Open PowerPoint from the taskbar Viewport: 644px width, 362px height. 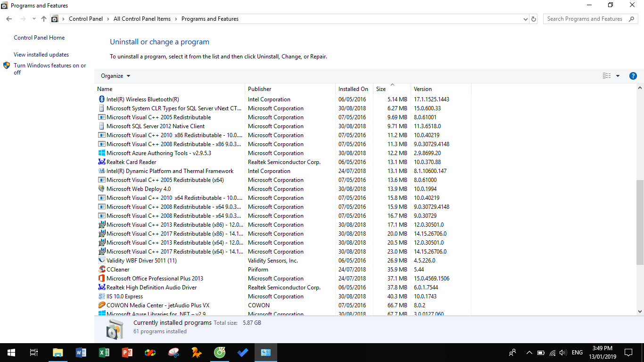(127, 353)
